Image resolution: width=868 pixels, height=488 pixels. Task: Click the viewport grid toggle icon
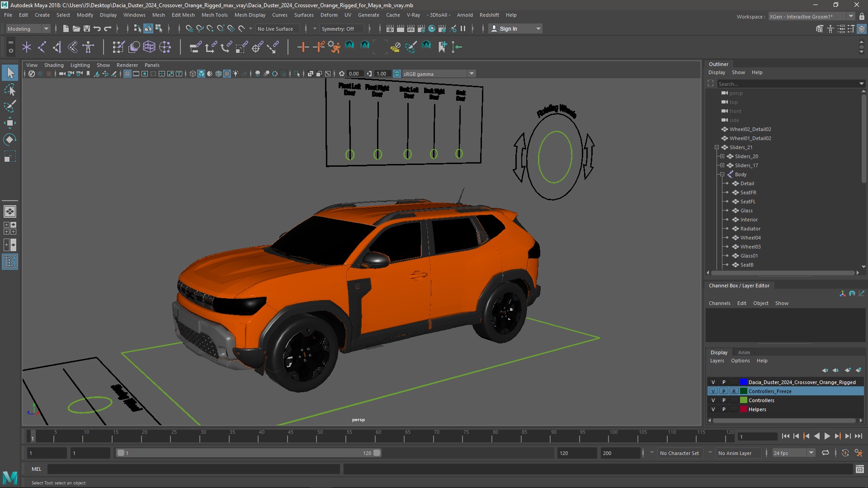tap(127, 74)
